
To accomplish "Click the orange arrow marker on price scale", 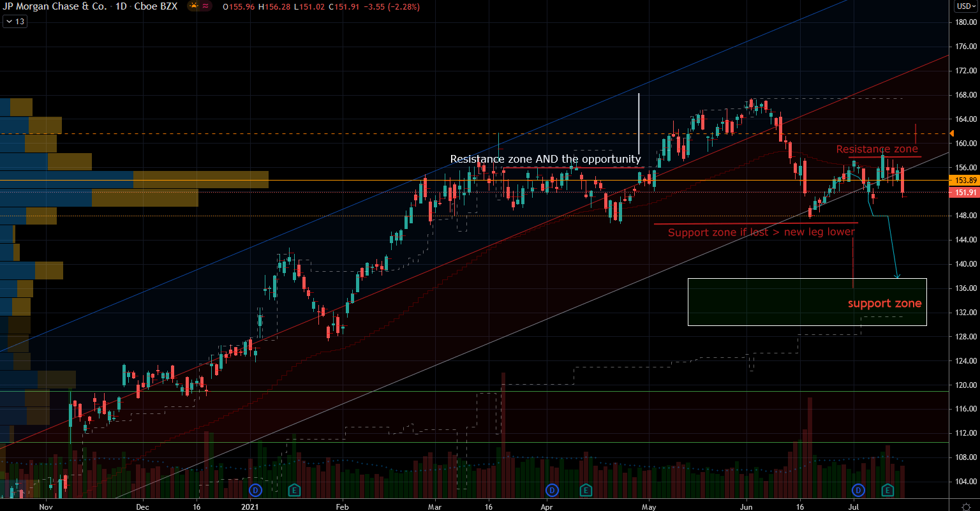I will (953, 133).
